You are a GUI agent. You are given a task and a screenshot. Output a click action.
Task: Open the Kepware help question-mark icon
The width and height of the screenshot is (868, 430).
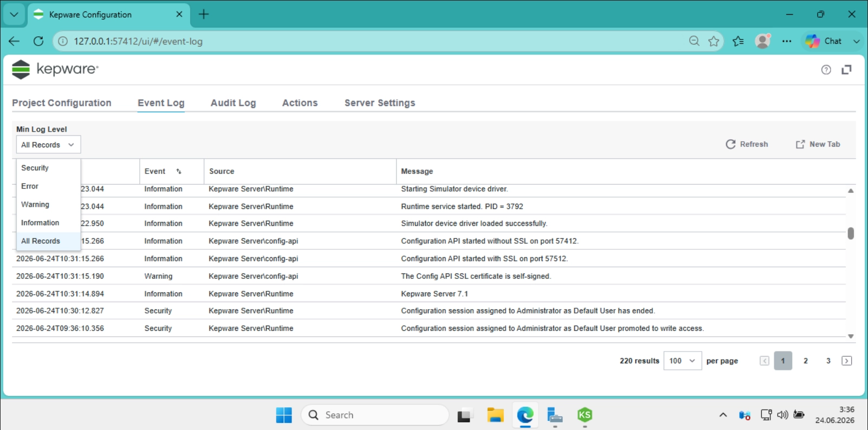click(x=826, y=69)
